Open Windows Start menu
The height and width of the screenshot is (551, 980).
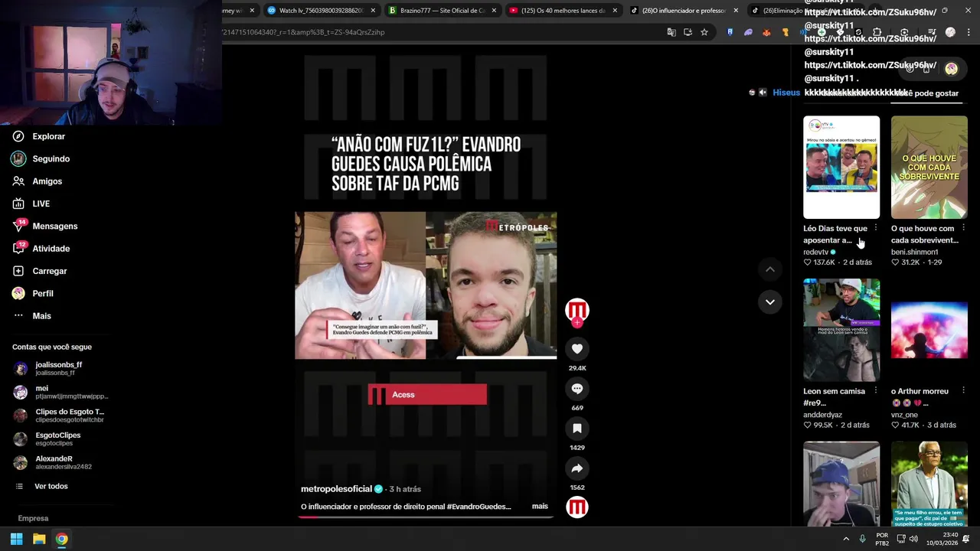point(16,539)
